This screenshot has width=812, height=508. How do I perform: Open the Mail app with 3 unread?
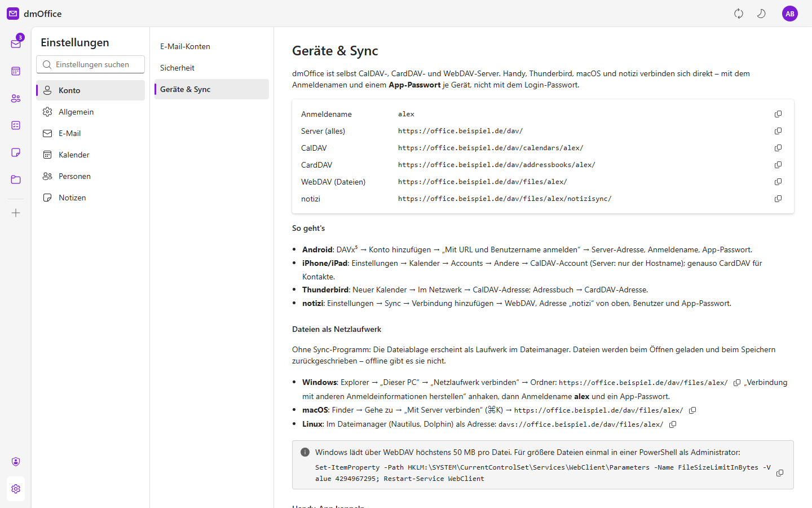pos(16,44)
